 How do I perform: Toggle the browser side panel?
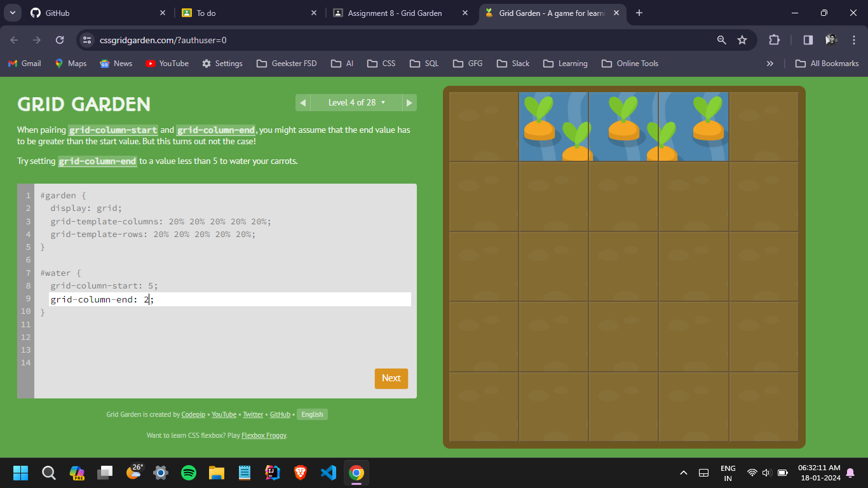click(808, 40)
